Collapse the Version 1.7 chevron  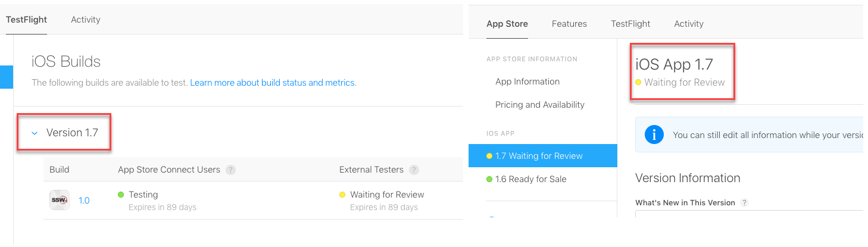tap(35, 133)
